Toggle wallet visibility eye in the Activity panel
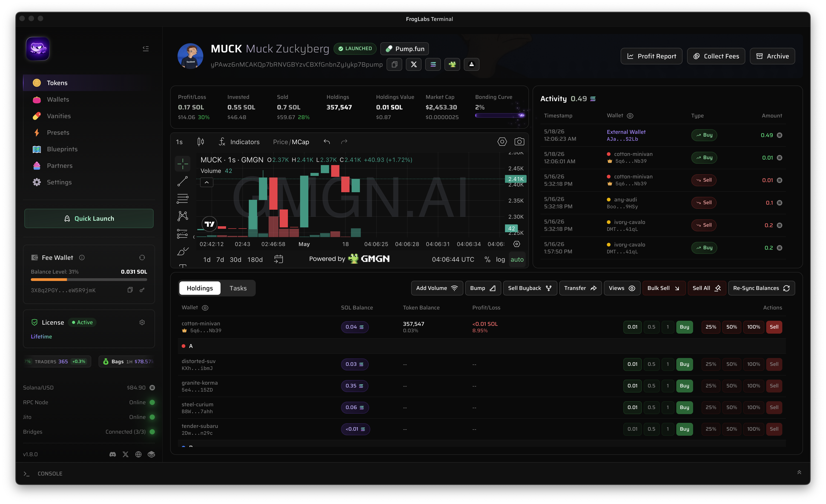826x504 pixels. [630, 116]
